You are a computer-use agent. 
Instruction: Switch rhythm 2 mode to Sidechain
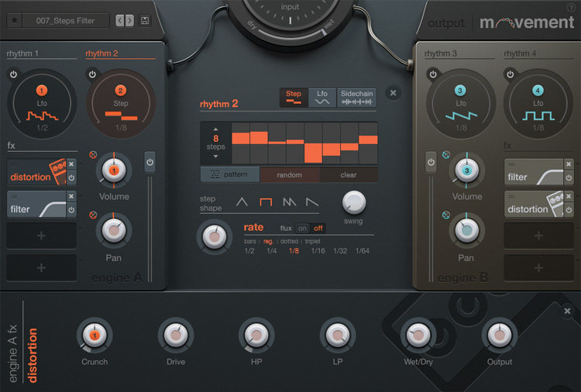tap(356, 98)
